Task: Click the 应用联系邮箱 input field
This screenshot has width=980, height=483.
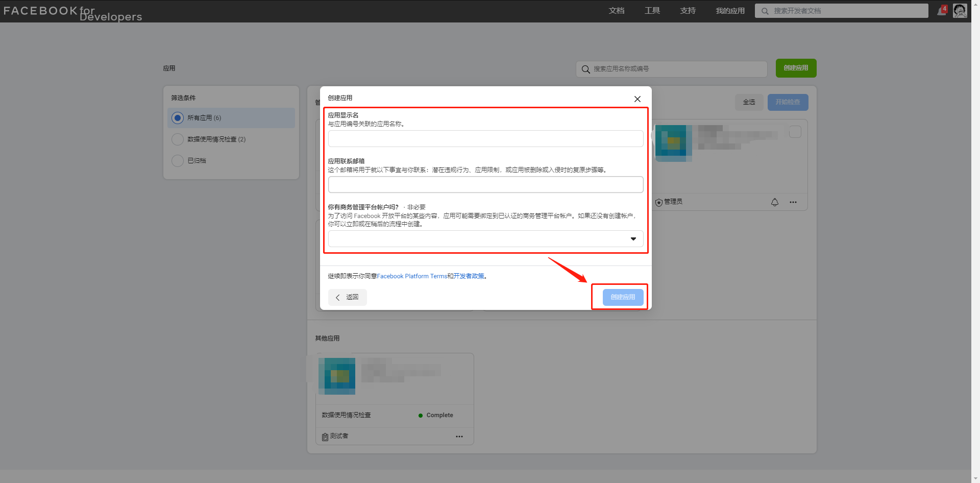Action: [x=485, y=184]
